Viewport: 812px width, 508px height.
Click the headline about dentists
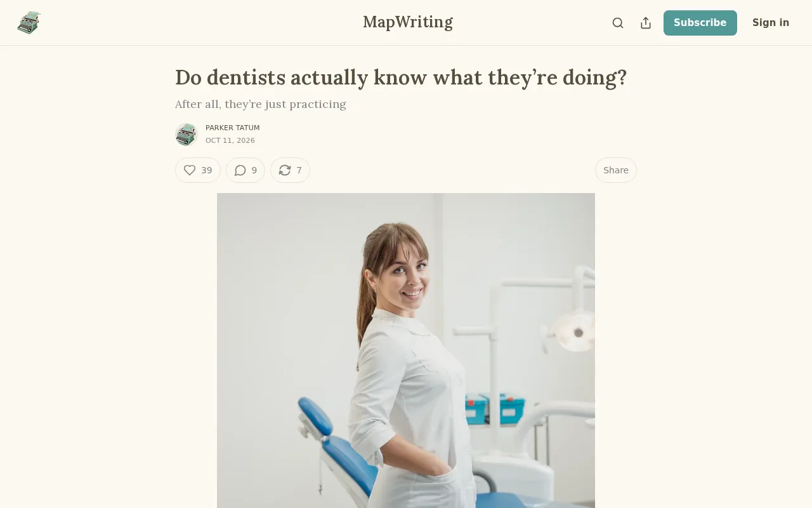[x=401, y=77]
